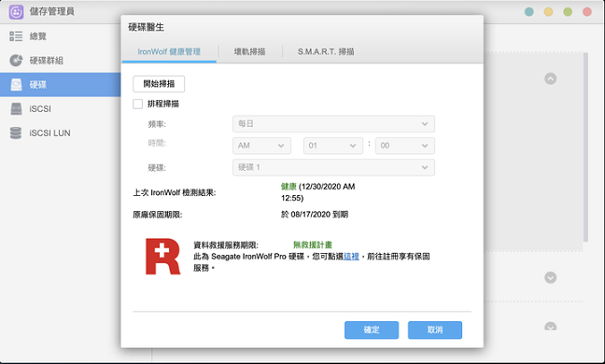Switch to the S.M.A.R.T. 掃描 tab
The image size is (605, 364).
[326, 51]
